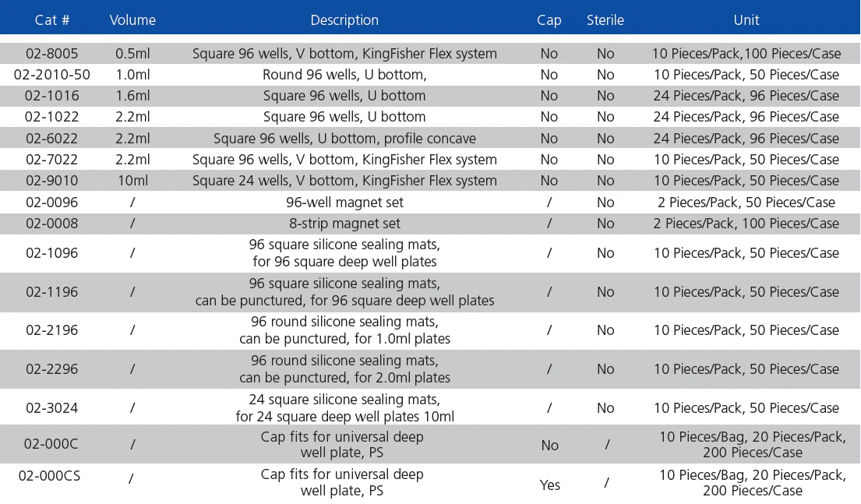Select catalog number 02-1096
This screenshot has height=504, width=861.
pyautogui.click(x=51, y=253)
